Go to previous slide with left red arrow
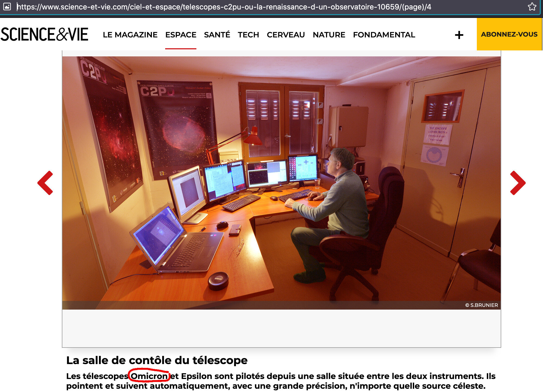543x392 pixels. coord(45,183)
